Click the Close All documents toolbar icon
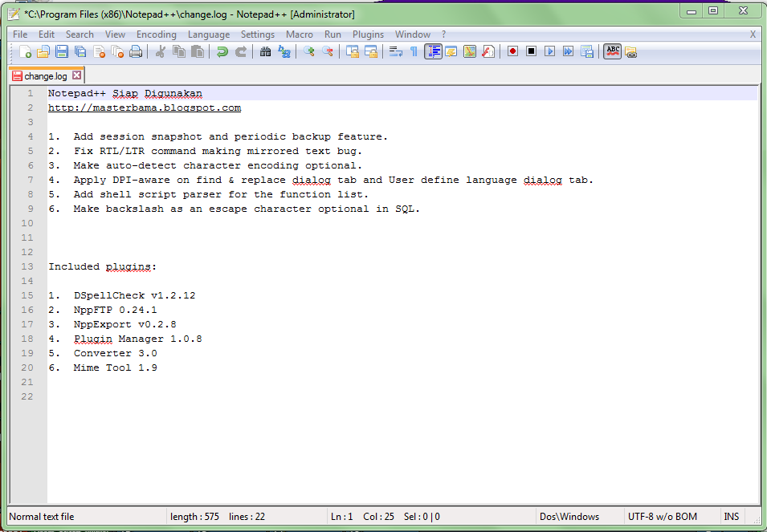The width and height of the screenshot is (767, 532). [x=117, y=51]
